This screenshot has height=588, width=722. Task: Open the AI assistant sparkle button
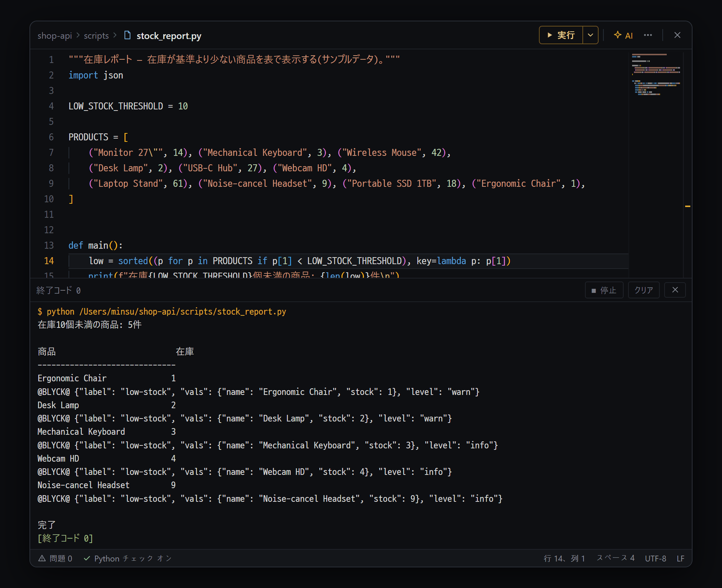(623, 35)
